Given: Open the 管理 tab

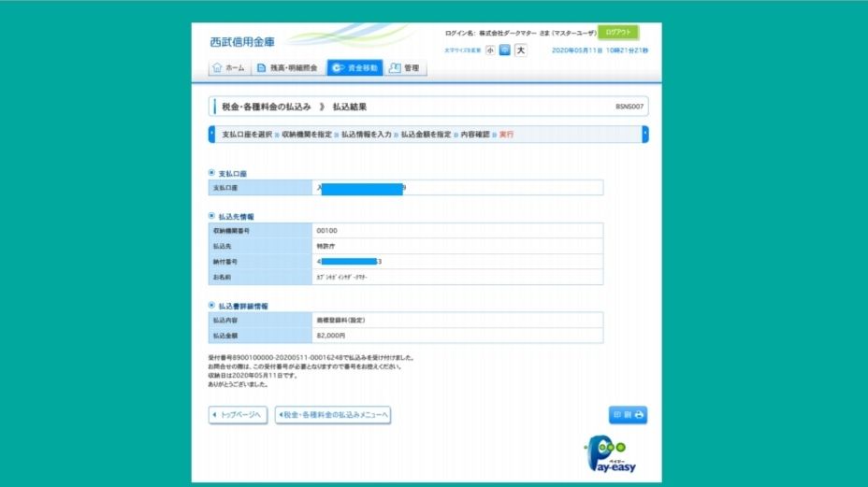Looking at the screenshot, I should click(404, 68).
